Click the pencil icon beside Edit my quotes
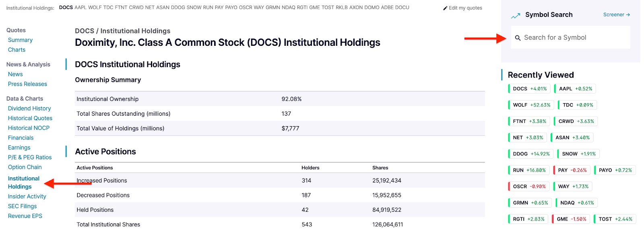 [445, 8]
